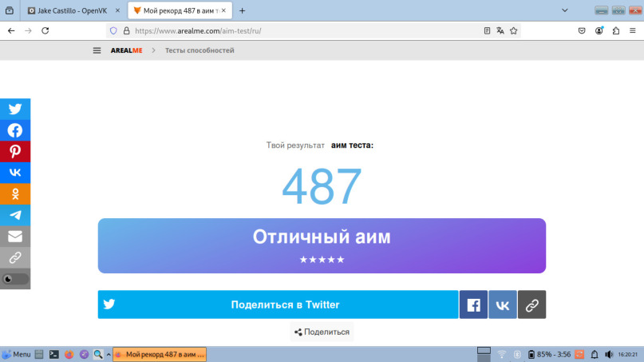The width and height of the screenshot is (644, 362).
Task: Click the Отличный аим result banner
Action: tap(322, 245)
